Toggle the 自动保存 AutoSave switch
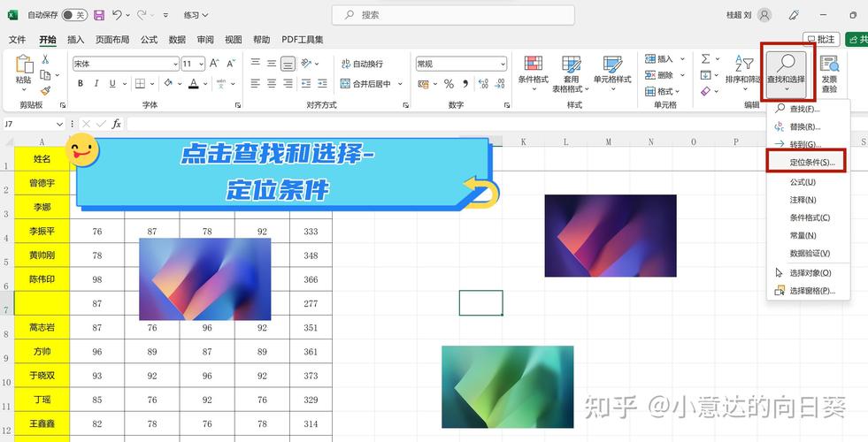 coord(74,15)
